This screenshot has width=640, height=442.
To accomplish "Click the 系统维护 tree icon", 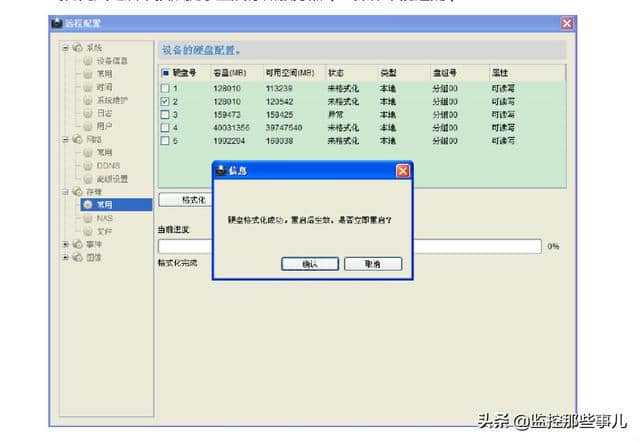I will 88,100.
